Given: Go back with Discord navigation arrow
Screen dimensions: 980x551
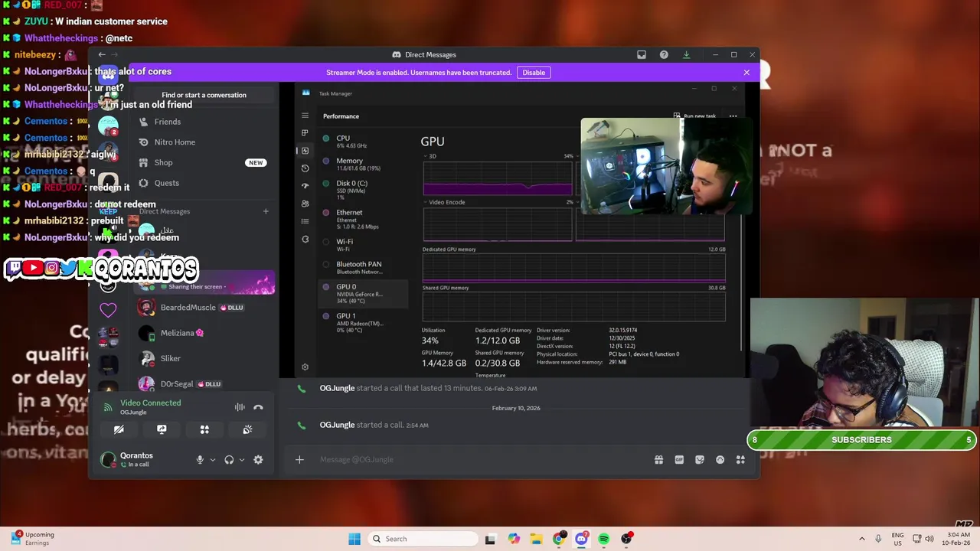Looking at the screenshot, I should click(102, 54).
